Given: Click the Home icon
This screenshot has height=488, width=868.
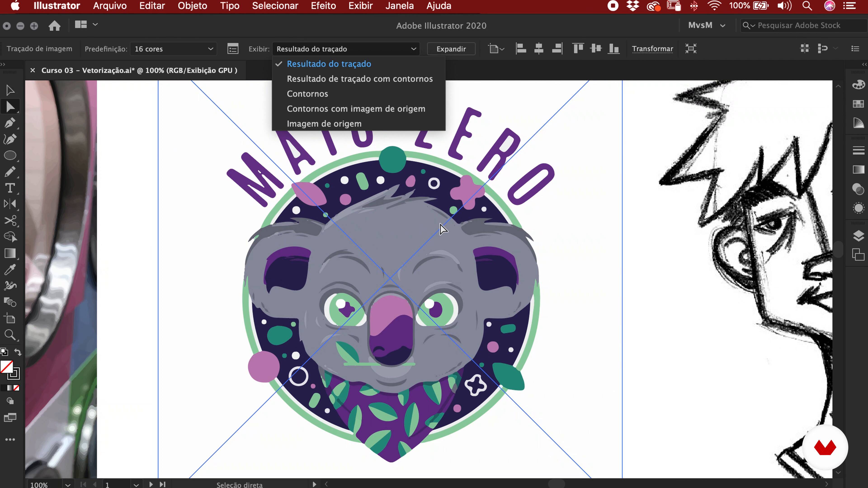Looking at the screenshot, I should [x=54, y=26].
